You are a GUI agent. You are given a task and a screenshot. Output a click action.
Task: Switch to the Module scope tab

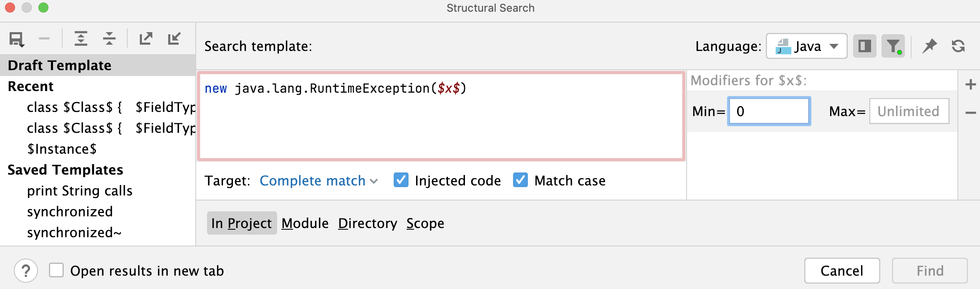click(x=305, y=223)
